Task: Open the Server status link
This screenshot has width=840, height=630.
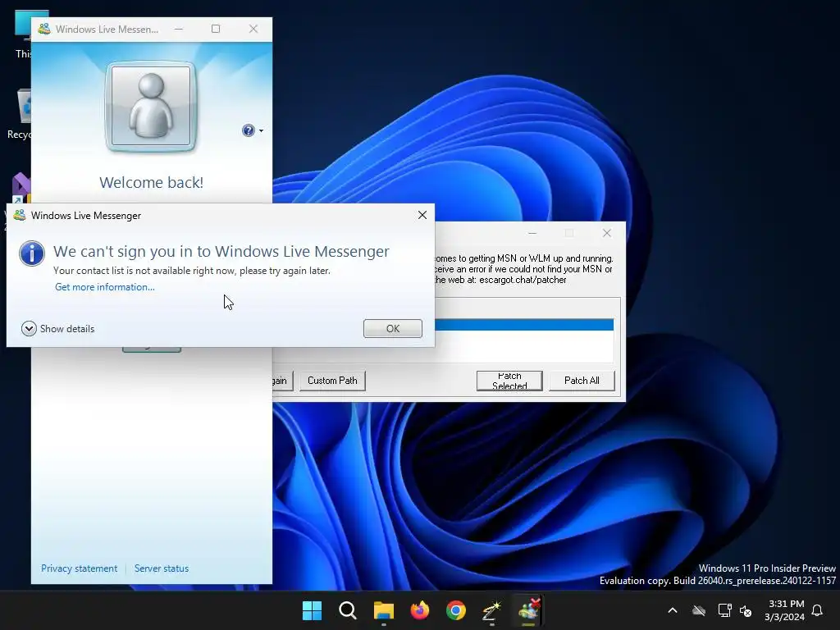Action: pos(162,568)
